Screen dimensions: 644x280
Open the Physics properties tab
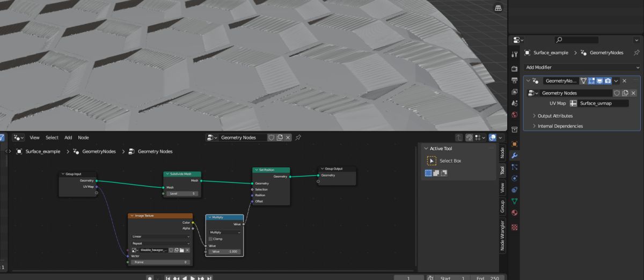point(515,178)
